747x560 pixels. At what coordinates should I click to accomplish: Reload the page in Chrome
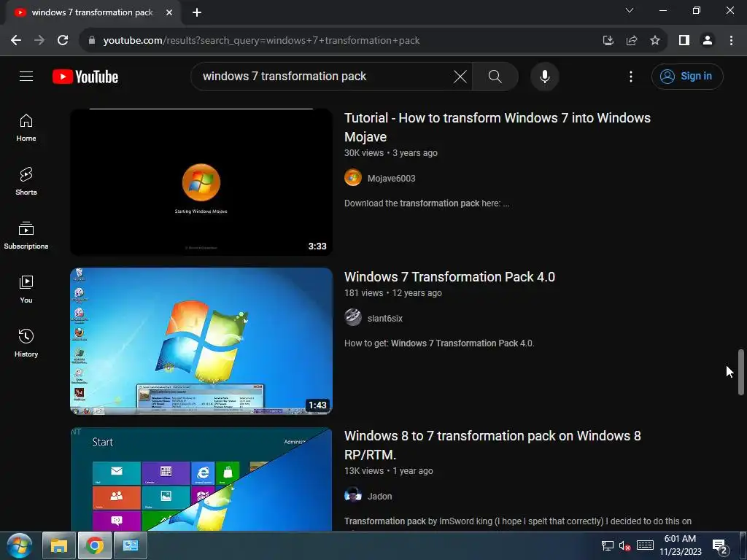[x=63, y=41]
